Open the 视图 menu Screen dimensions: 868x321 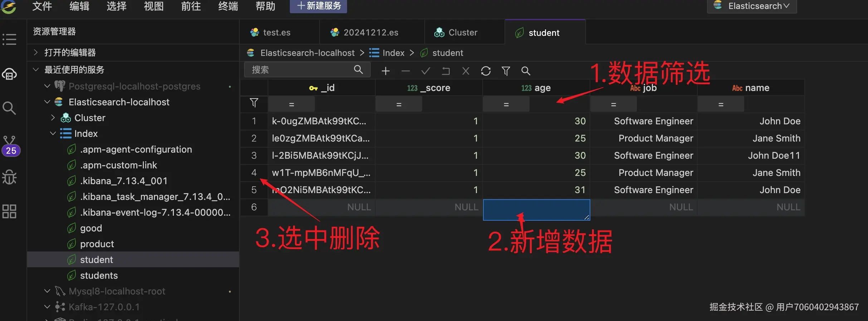pyautogui.click(x=154, y=6)
